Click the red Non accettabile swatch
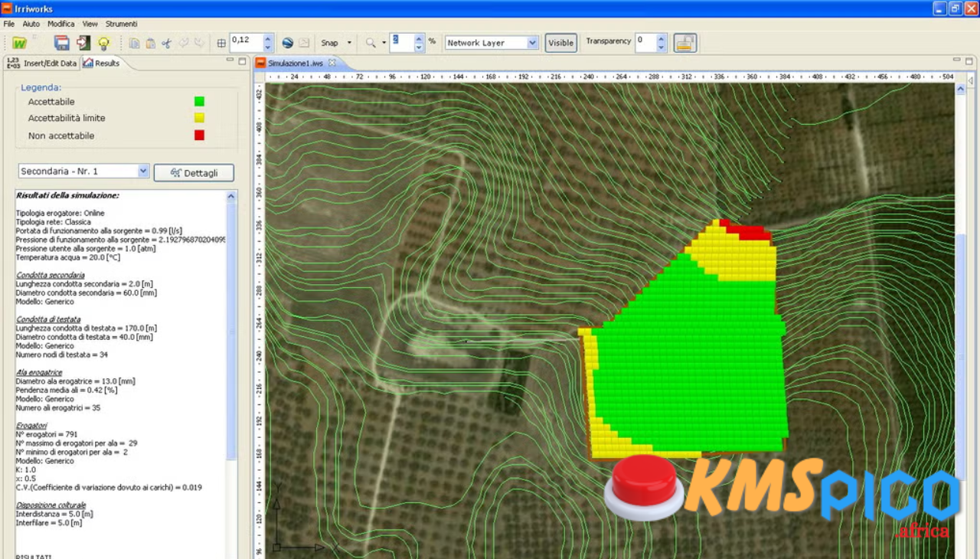The height and width of the screenshot is (559, 980). pyautogui.click(x=199, y=136)
